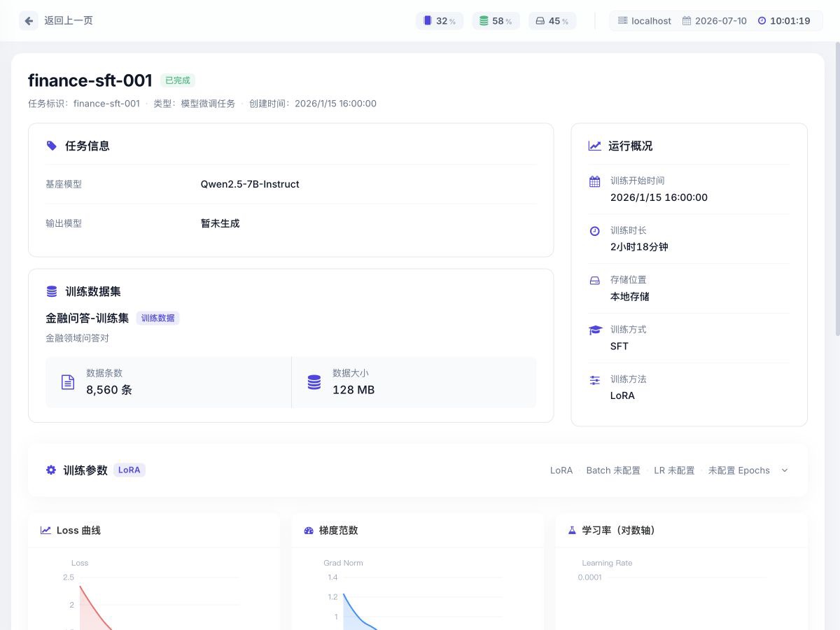Click the flask icon beside 学习率
This screenshot has width=840, height=630.
coord(572,531)
